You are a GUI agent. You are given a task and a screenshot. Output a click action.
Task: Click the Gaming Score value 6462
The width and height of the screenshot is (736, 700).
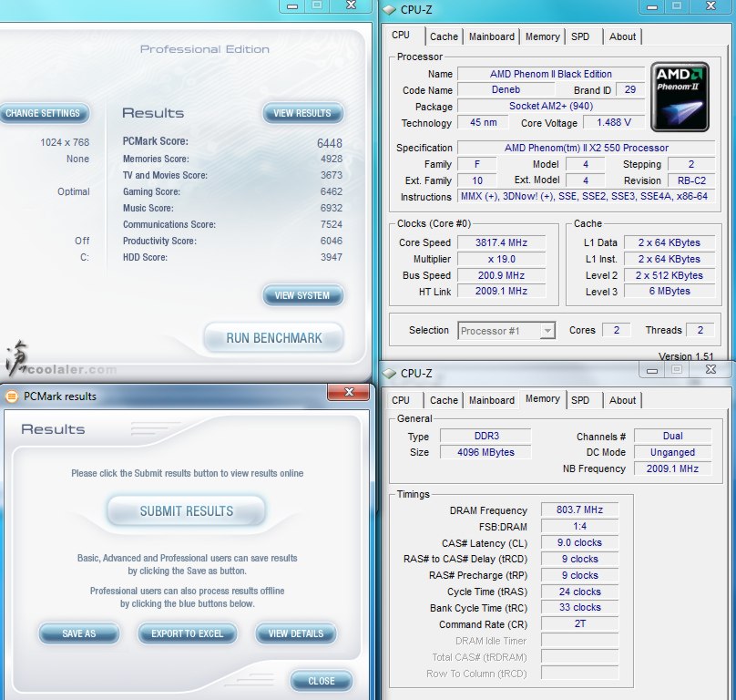pyautogui.click(x=332, y=191)
